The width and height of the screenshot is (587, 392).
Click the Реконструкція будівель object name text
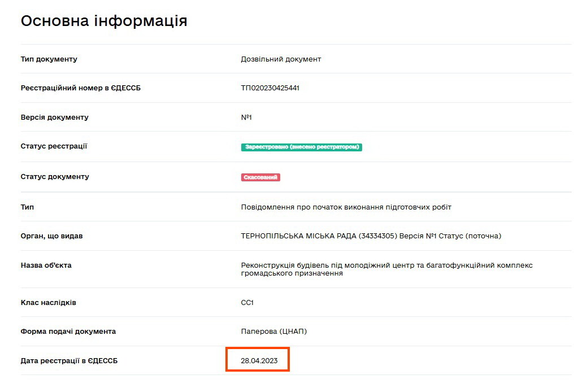[386, 269]
